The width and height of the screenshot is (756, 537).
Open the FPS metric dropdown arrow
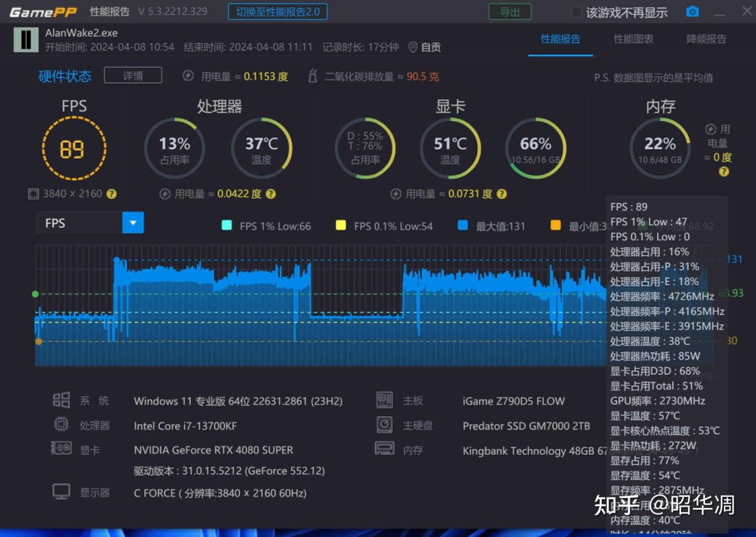point(133,222)
